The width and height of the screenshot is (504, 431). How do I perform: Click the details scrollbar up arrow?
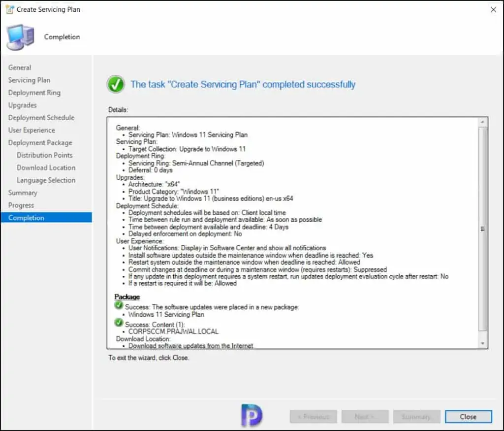(482, 122)
